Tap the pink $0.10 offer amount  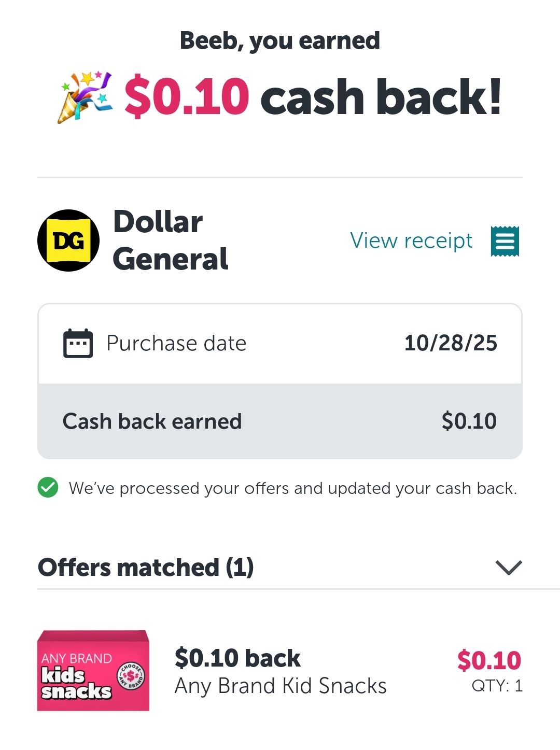(489, 660)
